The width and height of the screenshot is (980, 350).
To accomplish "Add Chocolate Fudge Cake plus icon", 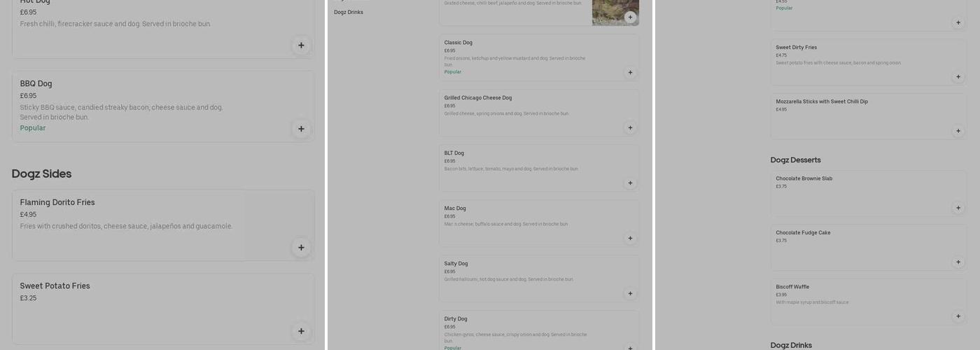I will pos(958,262).
